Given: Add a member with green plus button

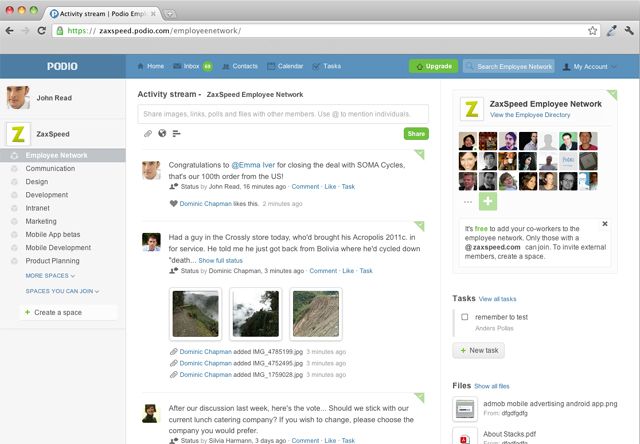Looking at the screenshot, I should click(488, 201).
